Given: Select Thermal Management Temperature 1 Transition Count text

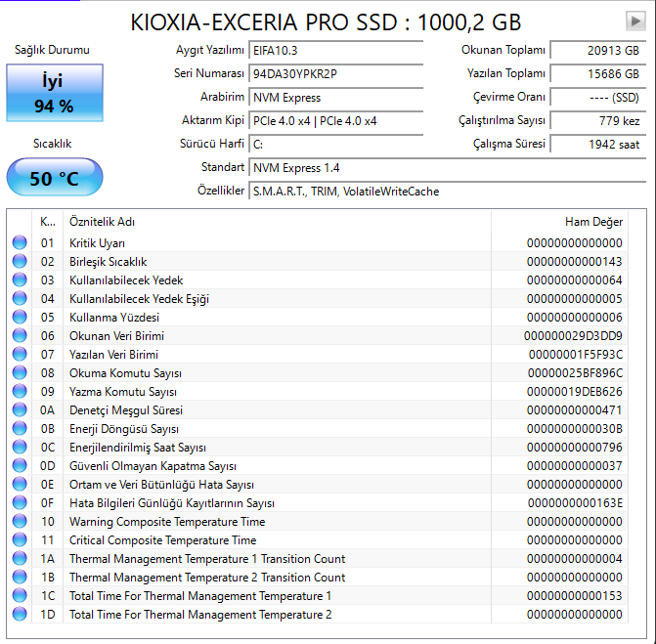Looking at the screenshot, I should click(207, 559).
